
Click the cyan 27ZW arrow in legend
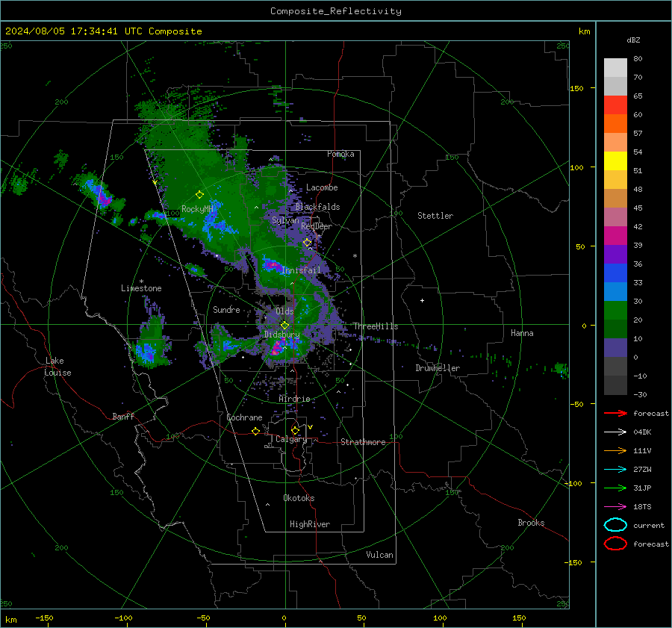pos(615,470)
